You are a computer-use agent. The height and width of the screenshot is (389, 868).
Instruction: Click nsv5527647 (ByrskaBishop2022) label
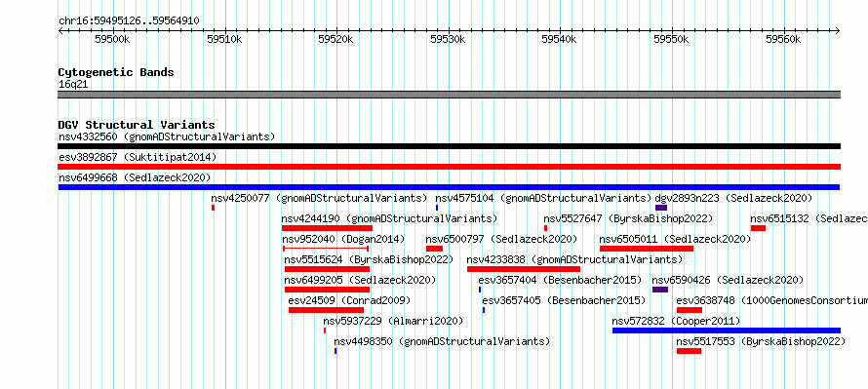click(x=628, y=218)
